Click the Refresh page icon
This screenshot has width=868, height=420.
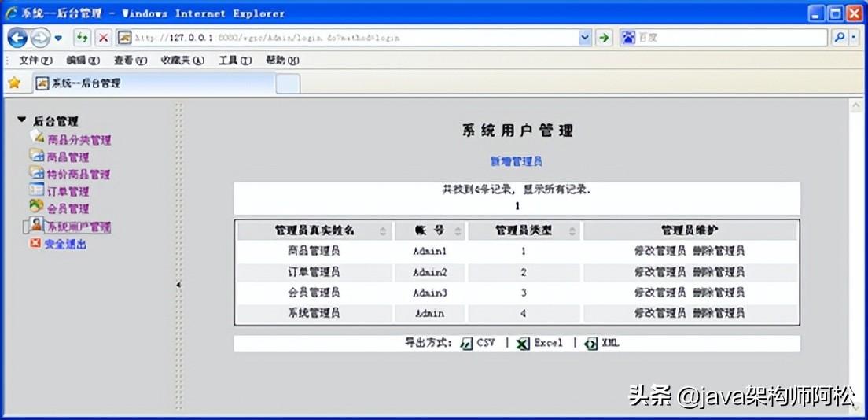[x=82, y=37]
